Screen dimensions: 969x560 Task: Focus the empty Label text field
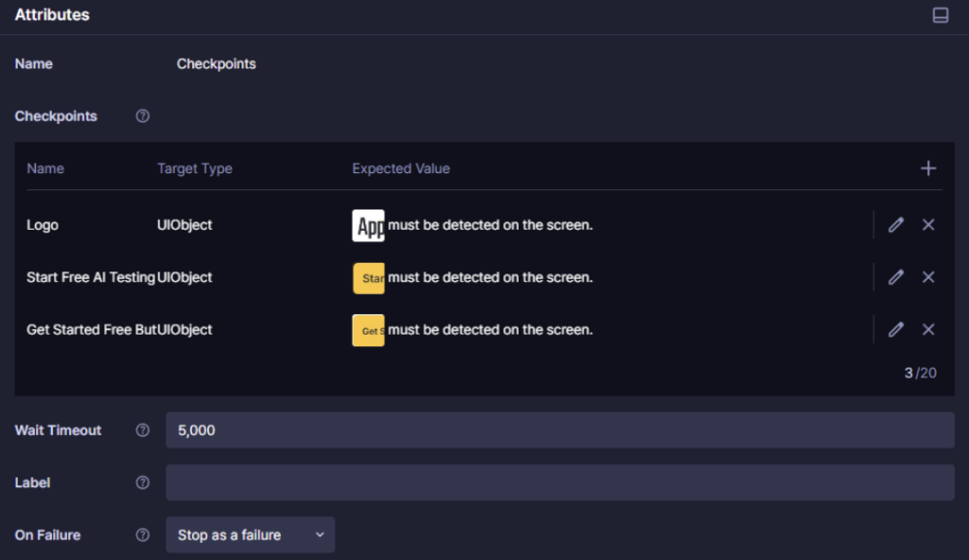[x=559, y=482]
